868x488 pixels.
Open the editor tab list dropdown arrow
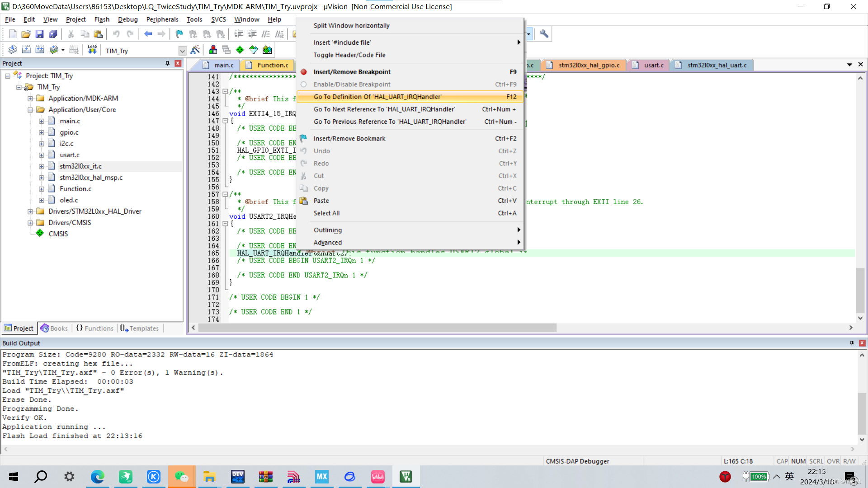pos(849,65)
